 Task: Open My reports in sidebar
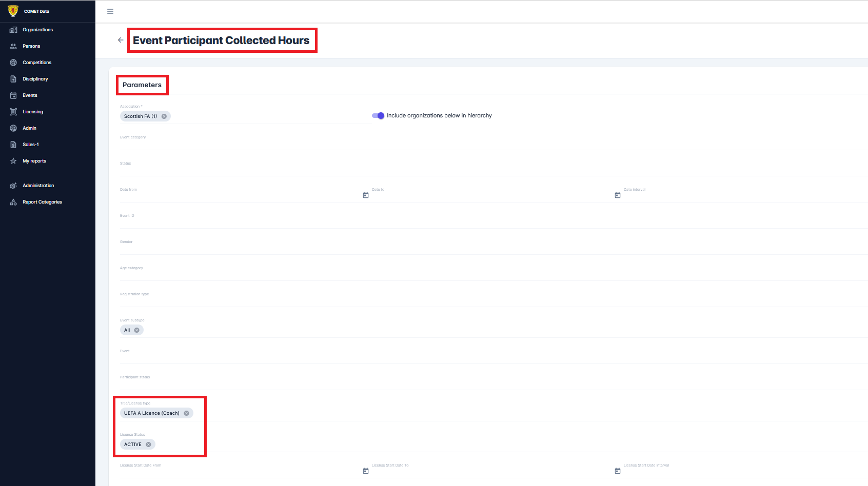coord(34,161)
